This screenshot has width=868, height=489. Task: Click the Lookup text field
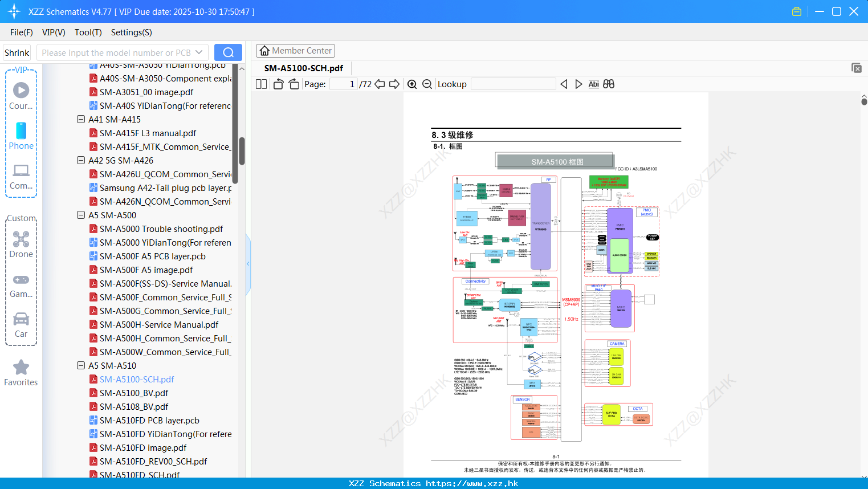pyautogui.click(x=514, y=84)
